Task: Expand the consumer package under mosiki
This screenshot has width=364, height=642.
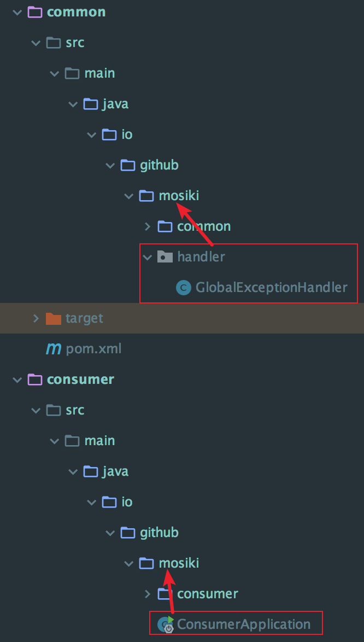Action: click(x=148, y=594)
